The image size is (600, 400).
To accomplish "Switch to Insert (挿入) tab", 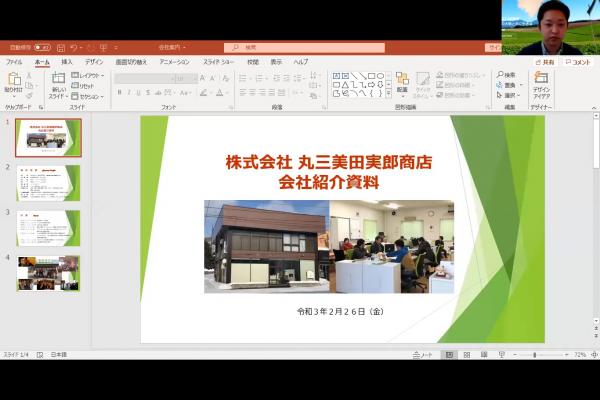I will [x=67, y=62].
